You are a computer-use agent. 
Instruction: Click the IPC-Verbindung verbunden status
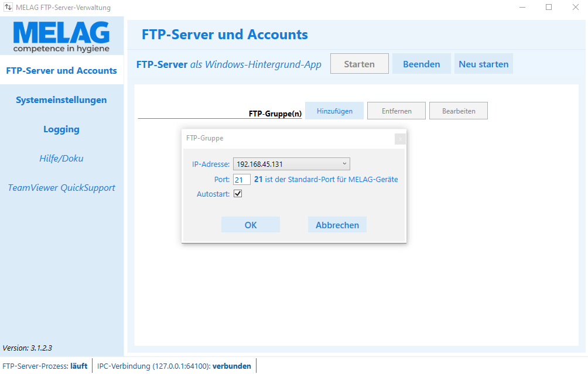[x=174, y=366]
